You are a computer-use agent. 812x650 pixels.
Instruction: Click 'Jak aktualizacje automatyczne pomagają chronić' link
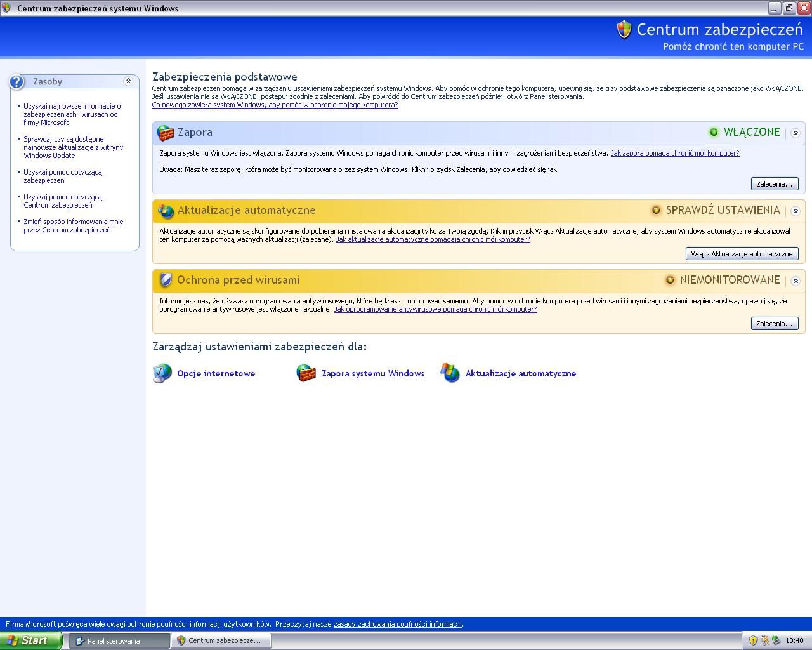click(433, 239)
